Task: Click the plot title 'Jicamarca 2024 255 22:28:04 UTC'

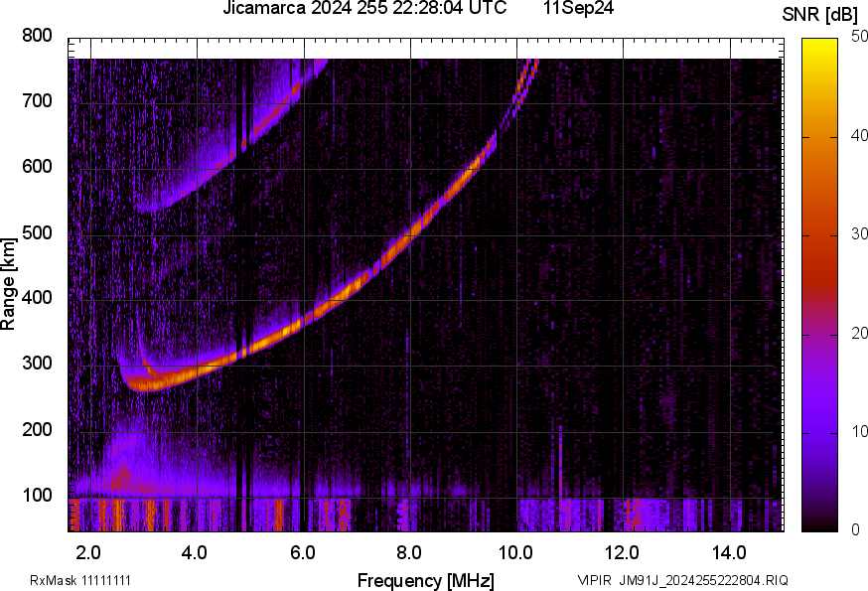Action: tap(364, 8)
